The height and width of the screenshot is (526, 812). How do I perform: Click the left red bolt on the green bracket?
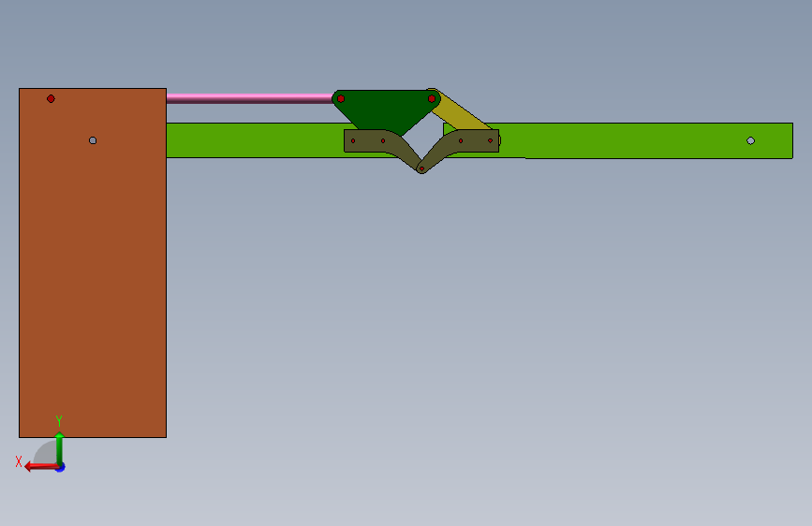(x=341, y=99)
